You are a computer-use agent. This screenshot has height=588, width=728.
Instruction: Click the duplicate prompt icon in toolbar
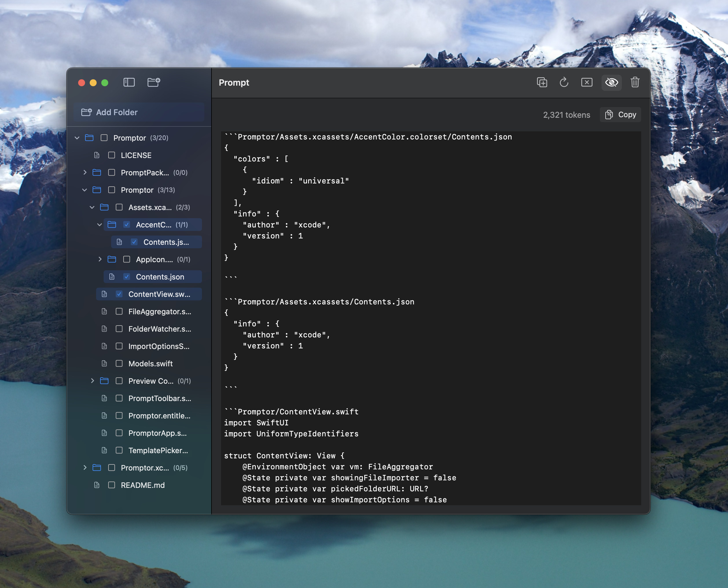[x=542, y=82]
